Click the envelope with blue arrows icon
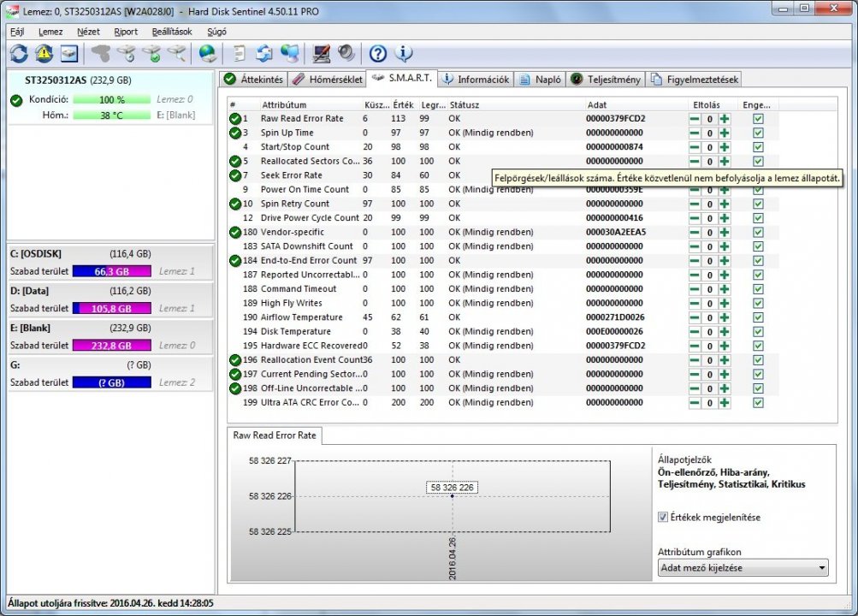The height and width of the screenshot is (616, 858). [x=265, y=53]
